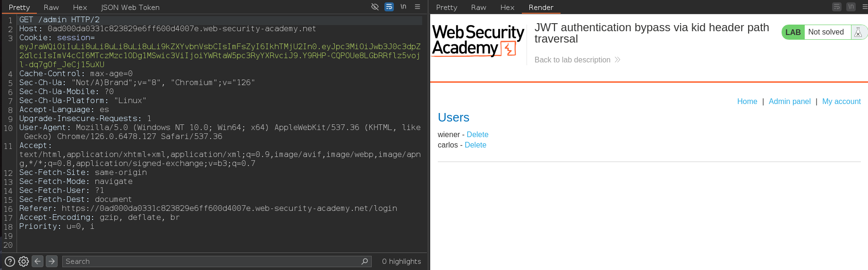Select the Hex tab in request panel

[80, 8]
